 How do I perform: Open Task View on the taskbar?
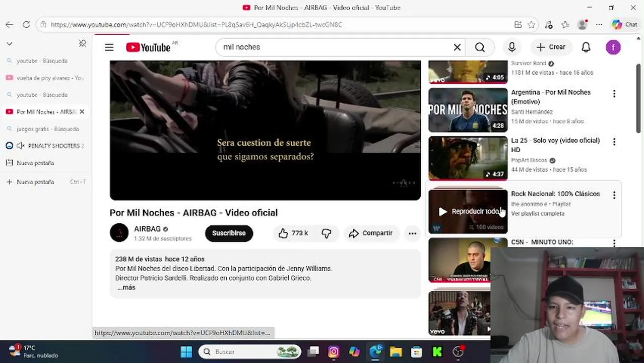313,351
